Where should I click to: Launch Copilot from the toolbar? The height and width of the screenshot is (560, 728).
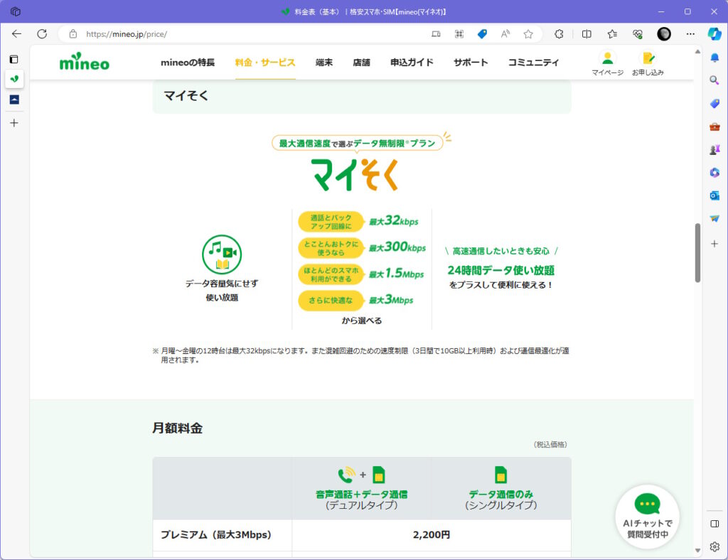714,34
